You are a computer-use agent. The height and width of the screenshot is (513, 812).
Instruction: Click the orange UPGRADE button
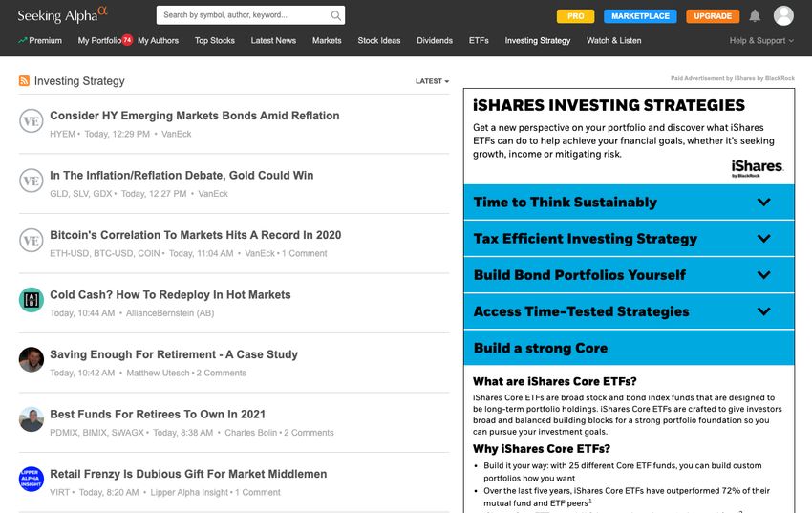click(713, 16)
